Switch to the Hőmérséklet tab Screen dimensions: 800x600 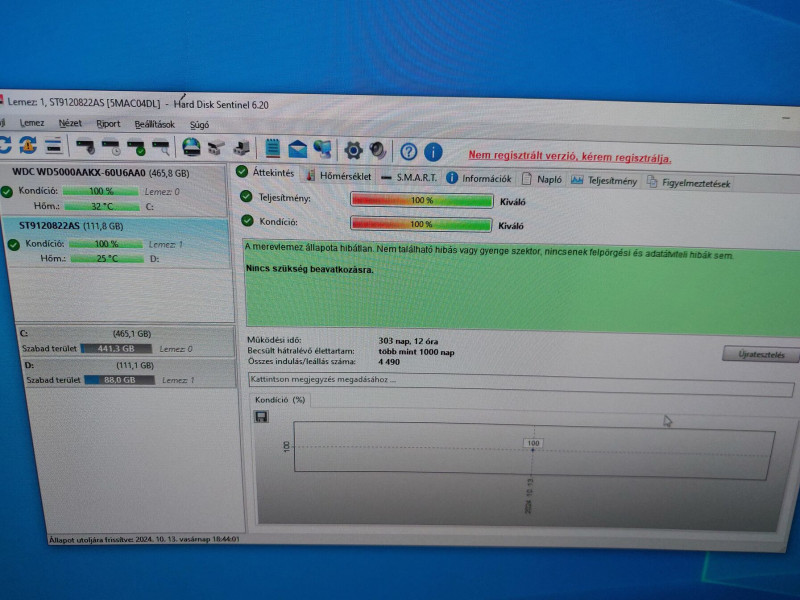click(339, 176)
